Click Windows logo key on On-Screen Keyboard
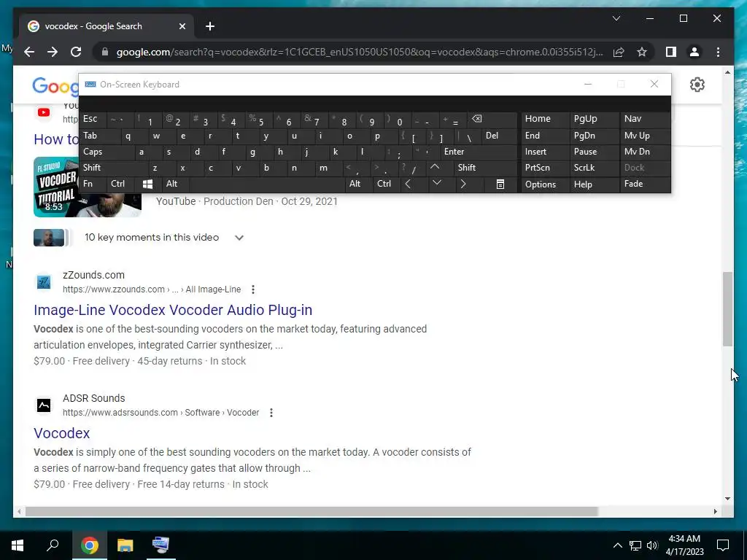The image size is (747, 560). tap(147, 184)
